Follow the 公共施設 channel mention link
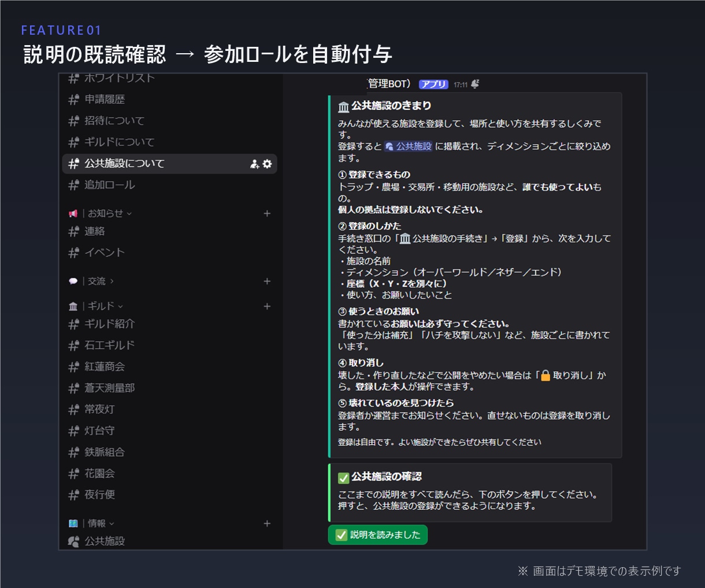This screenshot has height=588, width=705. coord(409,146)
